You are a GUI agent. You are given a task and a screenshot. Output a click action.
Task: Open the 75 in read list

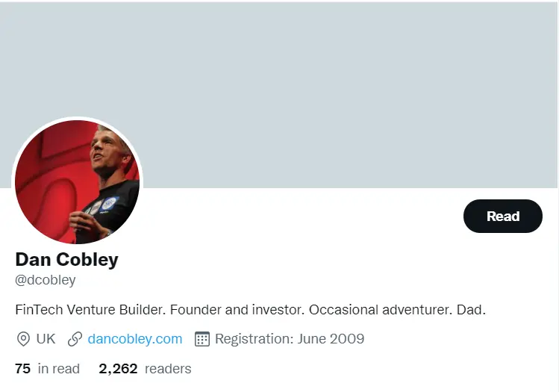click(x=47, y=369)
